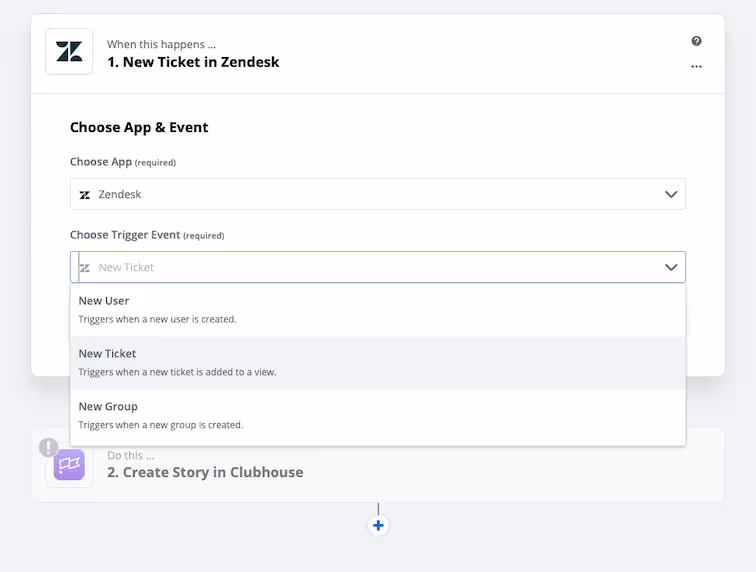This screenshot has height=572, width=756.
Task: Open step 2 Create Story in Clubhouse
Action: coord(378,465)
